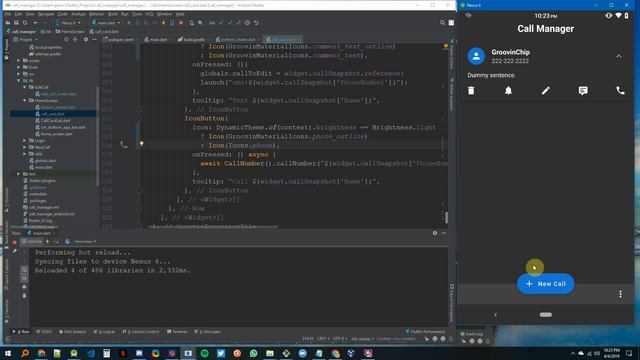This screenshot has width=640, height=360.
Task: Click the locate/scroll-from-source target icon
Action: 66,40
